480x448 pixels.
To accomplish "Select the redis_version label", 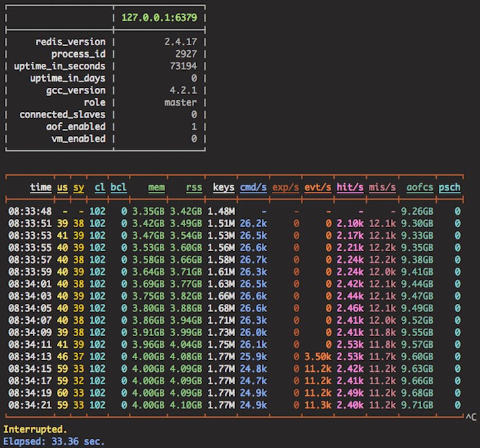I will (71, 43).
